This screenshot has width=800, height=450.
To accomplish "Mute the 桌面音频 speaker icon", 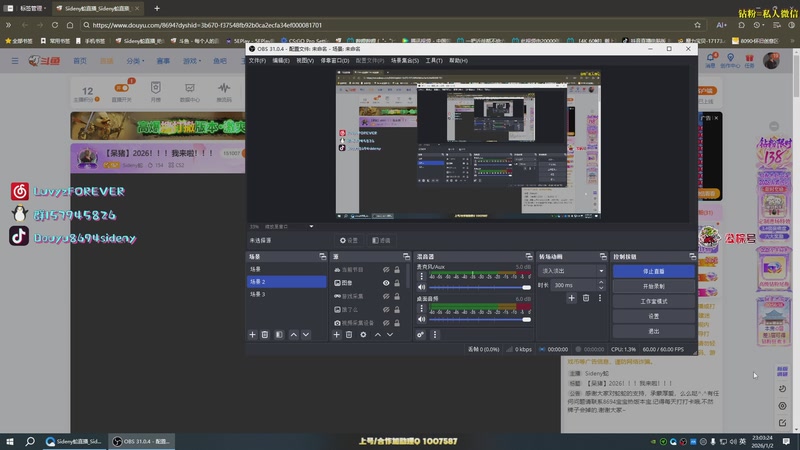I will 421,319.
